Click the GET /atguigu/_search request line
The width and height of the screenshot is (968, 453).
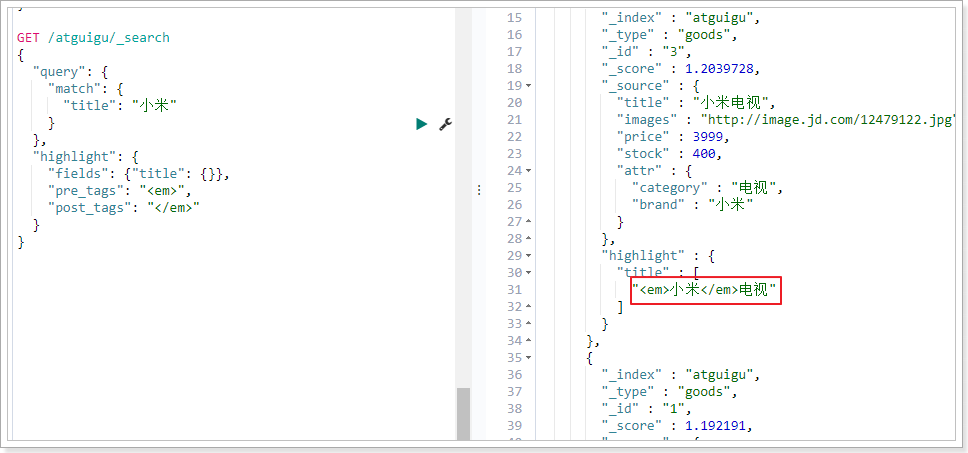click(93, 38)
